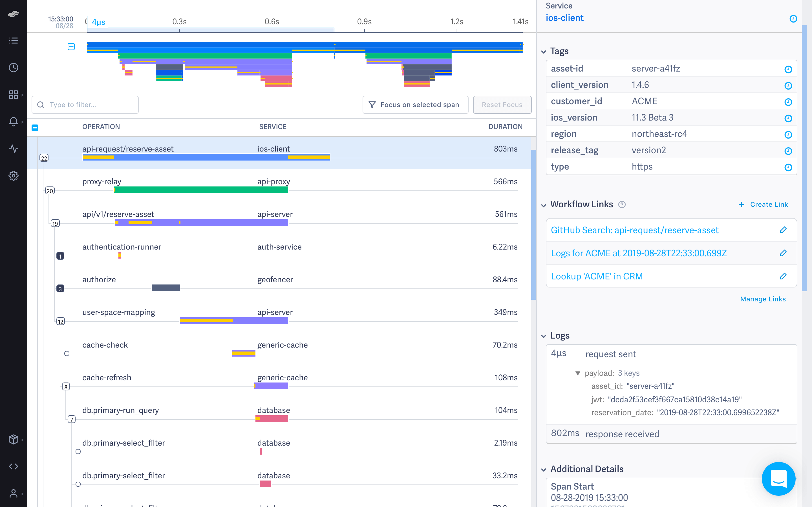
Task: Open the dashboards grid icon in sidebar
Action: click(14, 95)
